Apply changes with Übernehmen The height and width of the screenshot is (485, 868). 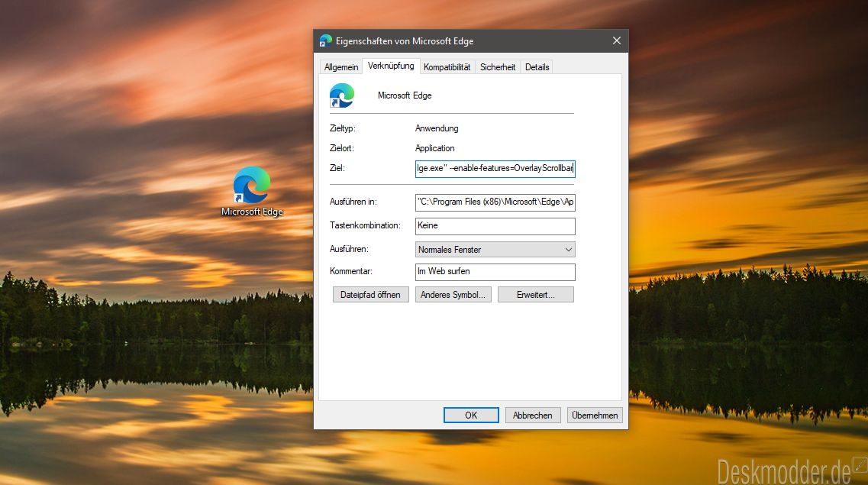pyautogui.click(x=595, y=415)
